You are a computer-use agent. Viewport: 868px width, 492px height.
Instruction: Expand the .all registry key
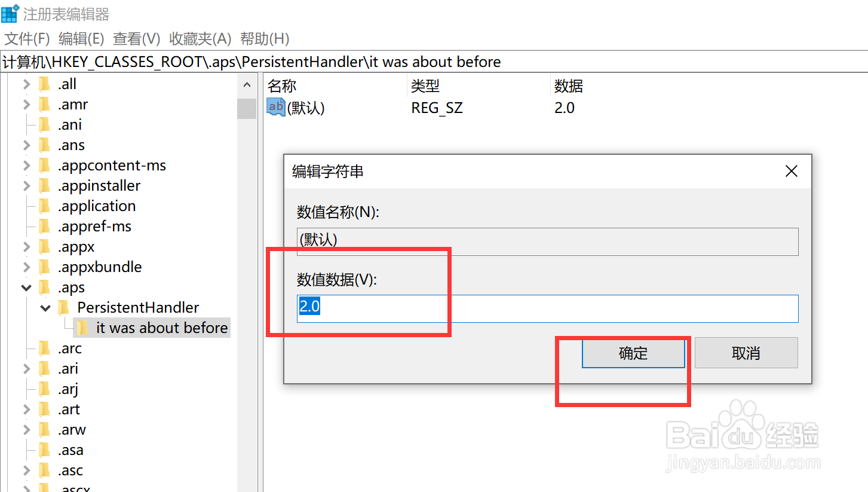[x=26, y=84]
